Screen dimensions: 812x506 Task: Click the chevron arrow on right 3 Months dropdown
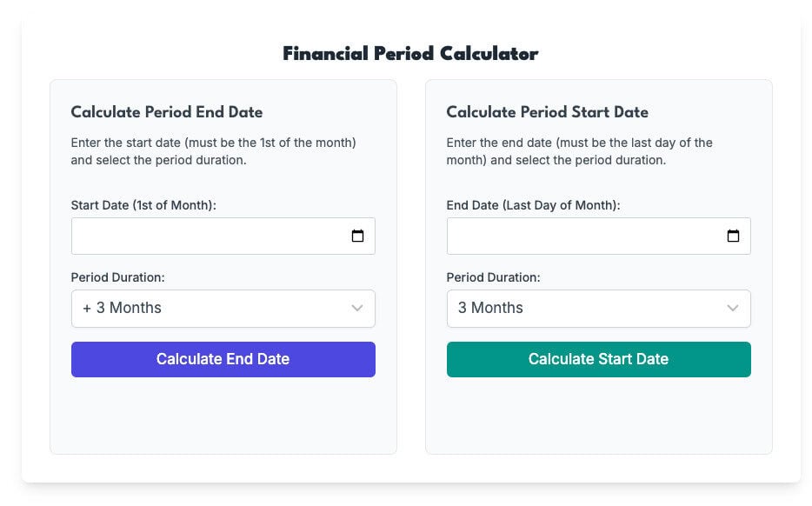(732, 308)
